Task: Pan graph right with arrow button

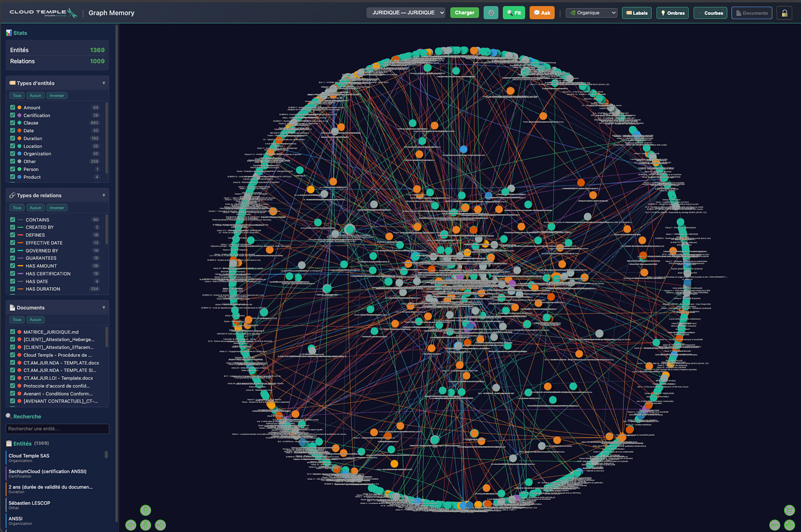Action: (x=160, y=525)
